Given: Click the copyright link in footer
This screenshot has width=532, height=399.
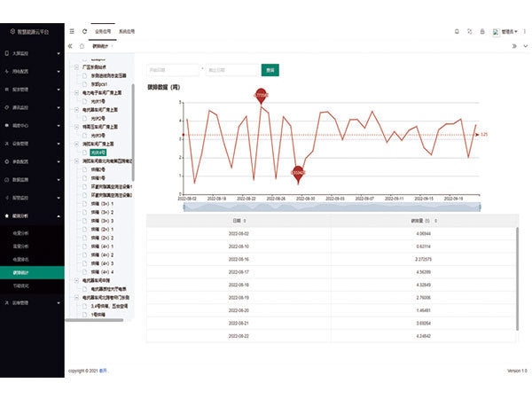Looking at the screenshot, I should click(x=105, y=371).
